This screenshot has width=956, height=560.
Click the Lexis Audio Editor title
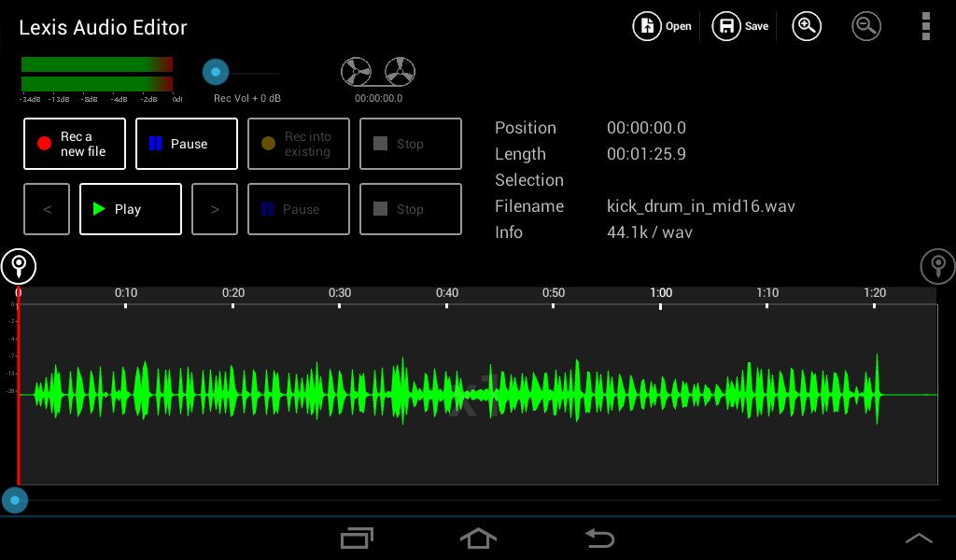pyautogui.click(x=103, y=27)
